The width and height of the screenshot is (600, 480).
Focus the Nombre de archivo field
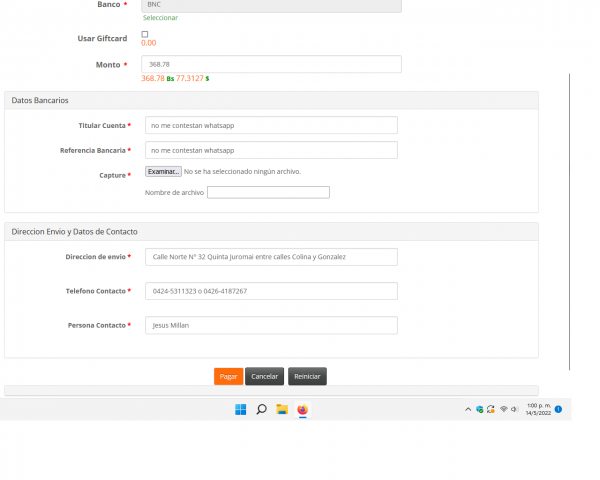[268, 192]
